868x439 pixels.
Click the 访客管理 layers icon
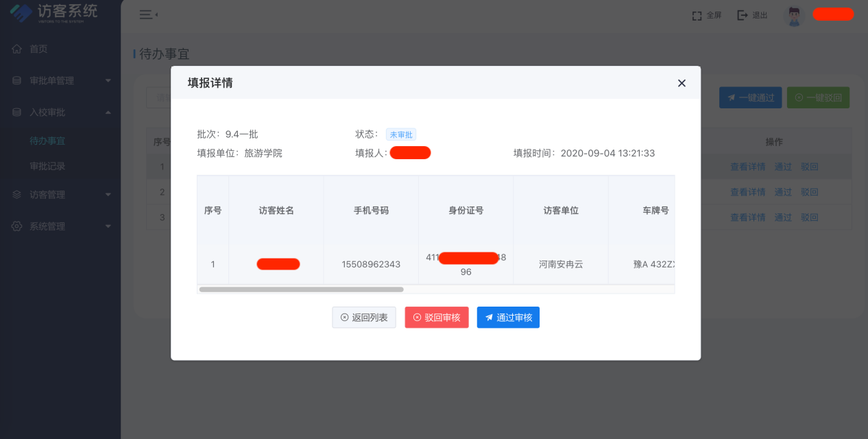17,195
